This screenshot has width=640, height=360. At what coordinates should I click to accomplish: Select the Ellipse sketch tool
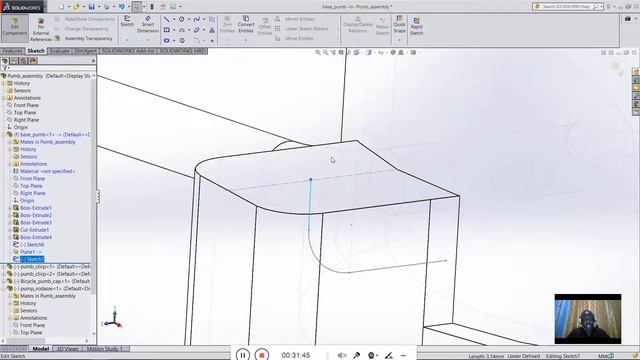point(197,30)
